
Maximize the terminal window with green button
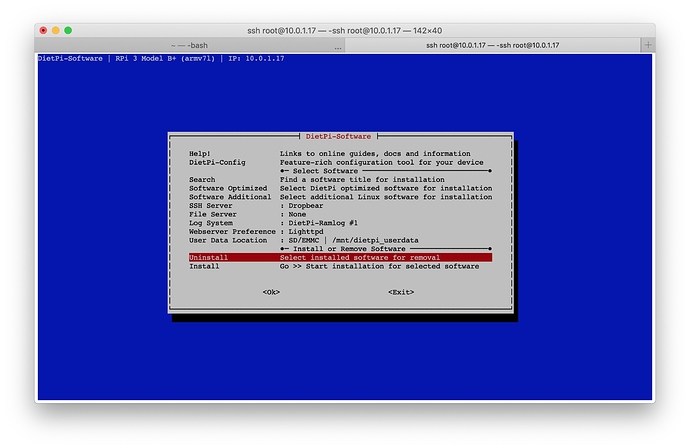(68, 30)
